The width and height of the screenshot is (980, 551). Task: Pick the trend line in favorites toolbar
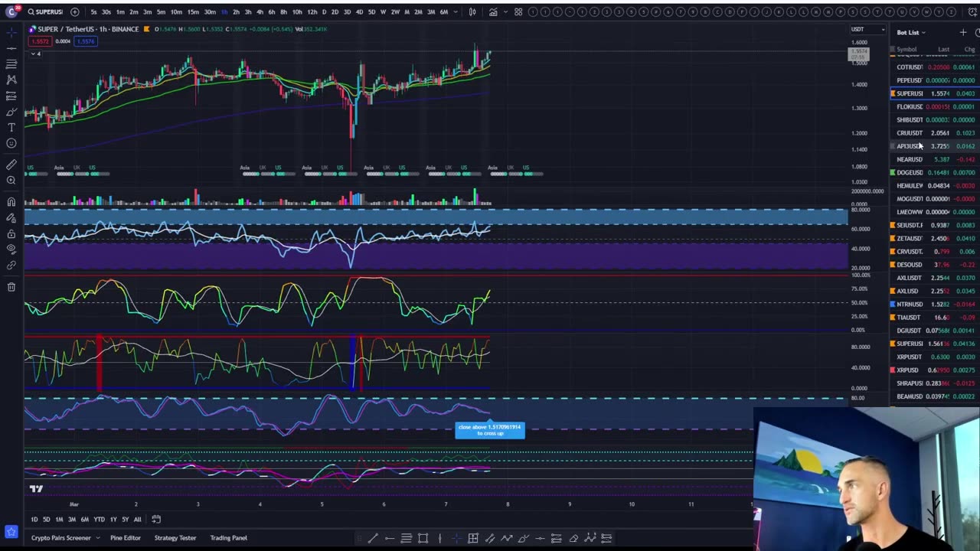pos(373,538)
